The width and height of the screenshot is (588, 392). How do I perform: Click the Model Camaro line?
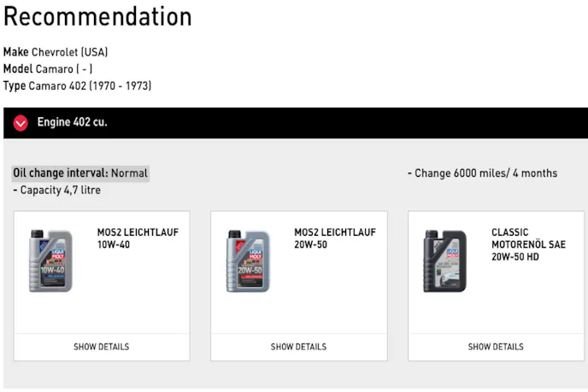[48, 69]
